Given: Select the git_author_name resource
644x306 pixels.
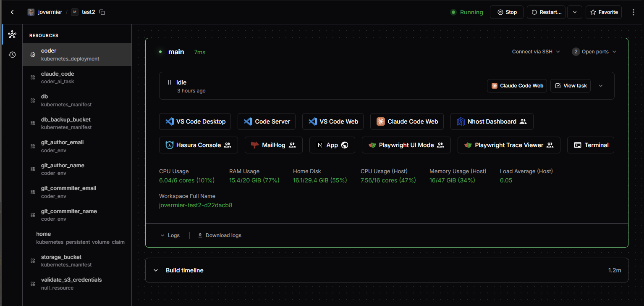Looking at the screenshot, I should point(77,169).
